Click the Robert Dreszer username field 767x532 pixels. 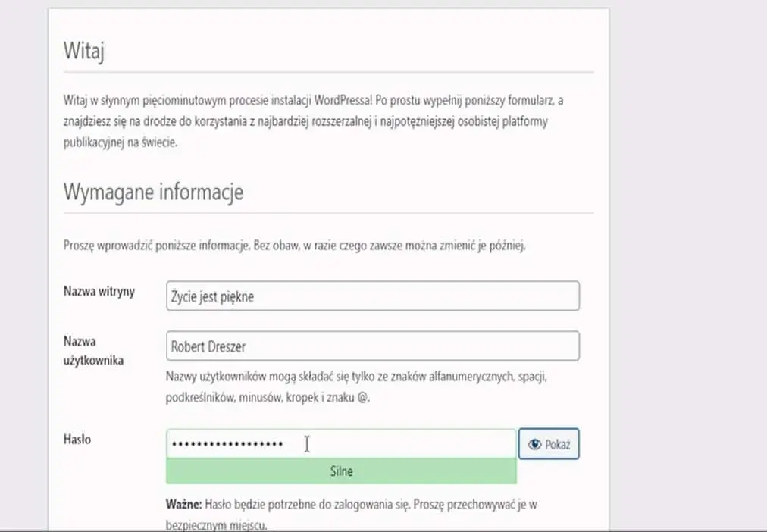pyautogui.click(x=372, y=346)
